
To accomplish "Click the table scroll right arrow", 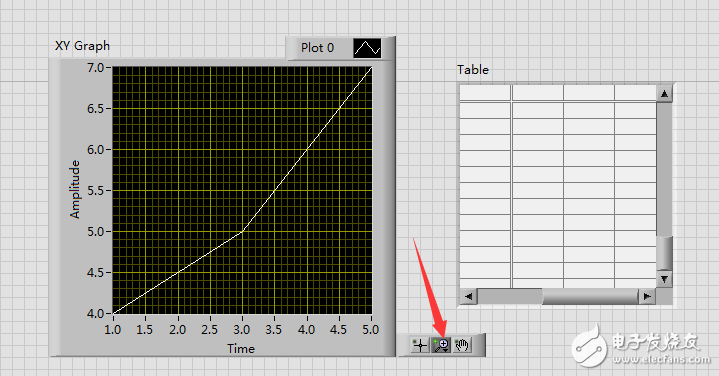I will point(647,296).
